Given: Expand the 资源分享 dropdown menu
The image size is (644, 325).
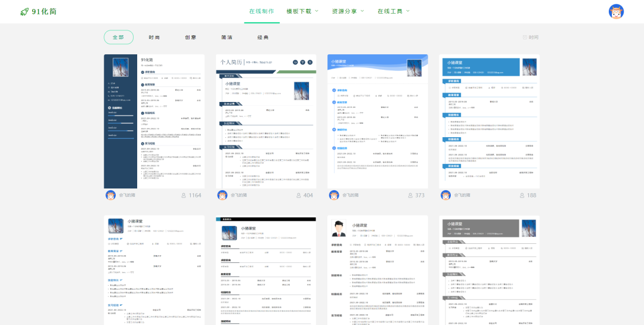Looking at the screenshot, I should pos(348,11).
